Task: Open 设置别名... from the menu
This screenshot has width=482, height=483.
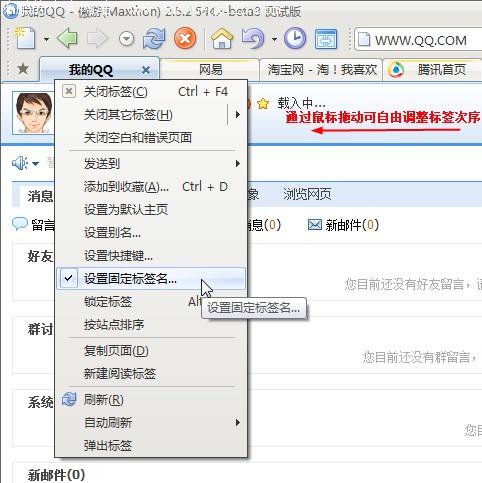Action: (x=151, y=233)
